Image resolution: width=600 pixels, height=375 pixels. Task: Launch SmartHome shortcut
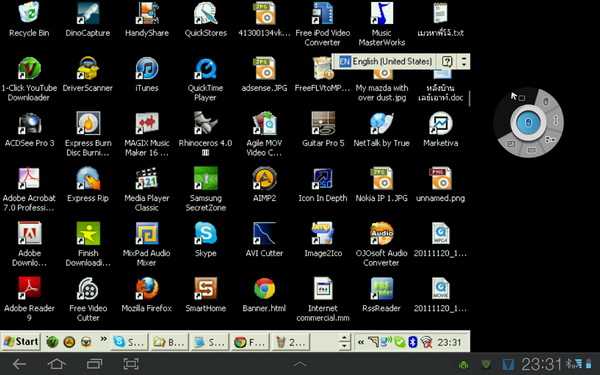[x=205, y=295]
